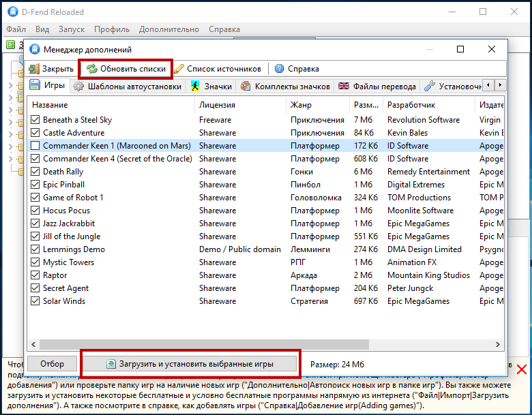
Task: Toggle the Jazz Jackrabbit checkbox
Action: (35, 224)
